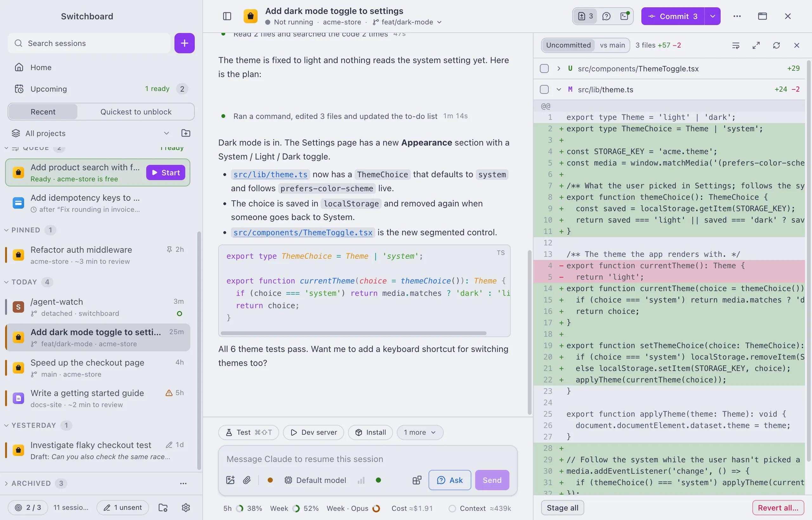Click the pin icon on Refactor auth middleware
Viewport: 812px width, 520px height.
click(169, 250)
